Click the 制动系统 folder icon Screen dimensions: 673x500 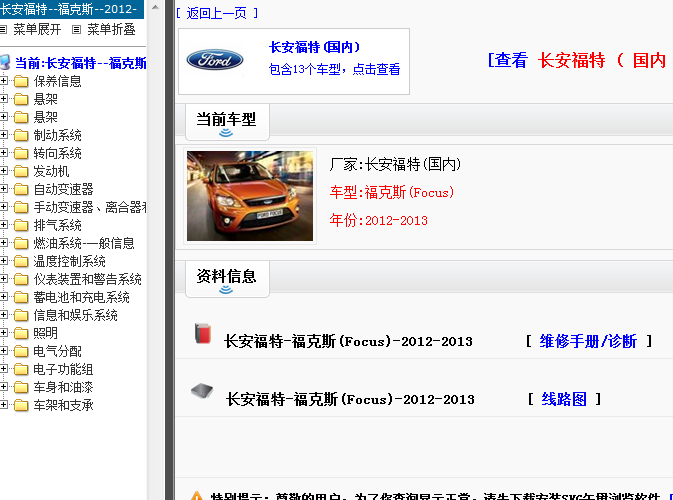[x=21, y=135]
